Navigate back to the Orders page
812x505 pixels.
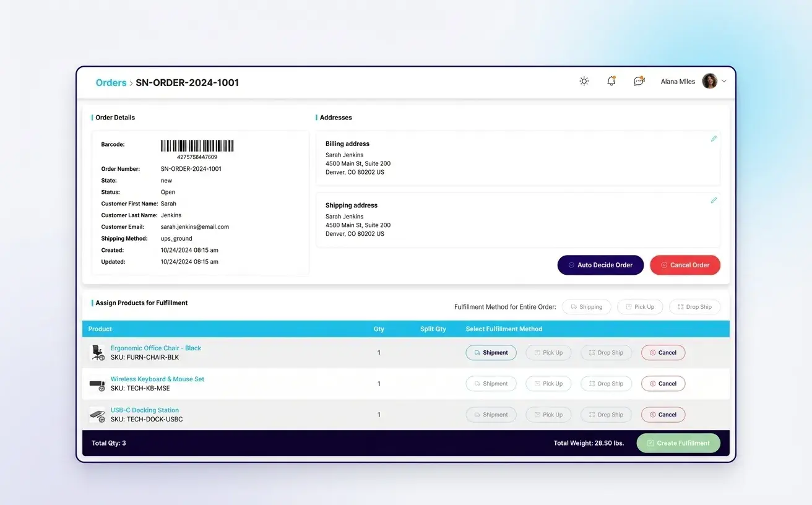[110, 82]
